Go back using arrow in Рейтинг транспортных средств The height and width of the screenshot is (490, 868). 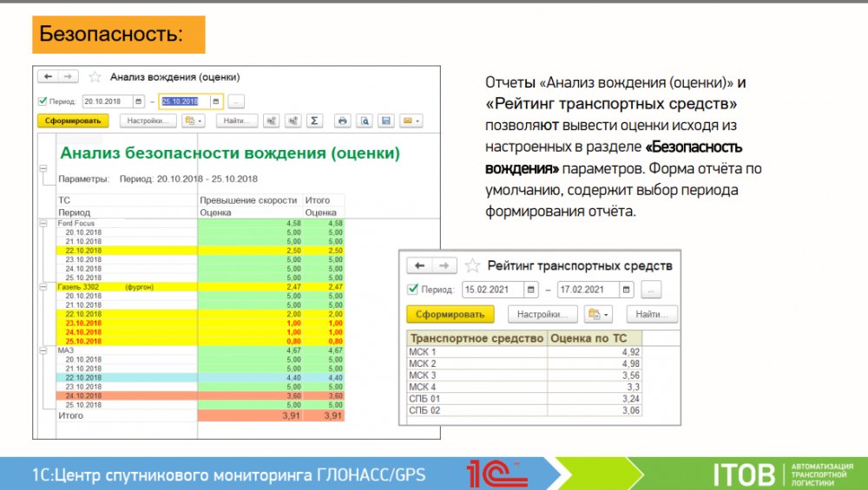421,266
